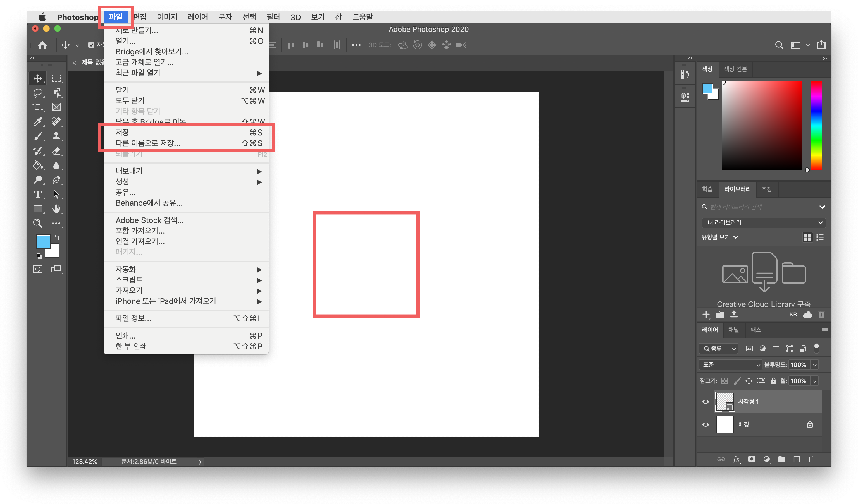Click the delete layer trash icon
Viewport: 858px width, 504px height.
coord(812,459)
